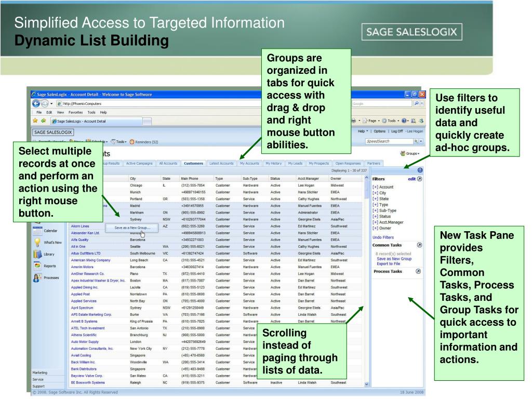Open the Processes icon in the sidebar
Screen dimensions: 532x399
37,277
